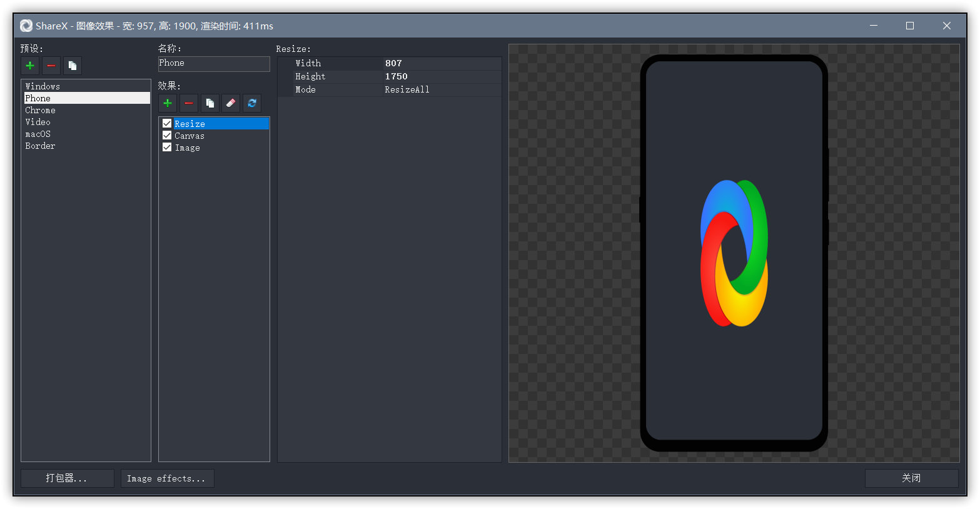Select the Image effect in the list
Image resolution: width=980 pixels, height=509 pixels.
point(221,148)
